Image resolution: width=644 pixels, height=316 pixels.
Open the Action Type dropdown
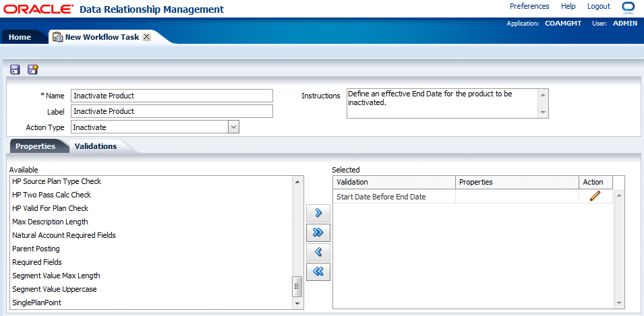click(233, 127)
